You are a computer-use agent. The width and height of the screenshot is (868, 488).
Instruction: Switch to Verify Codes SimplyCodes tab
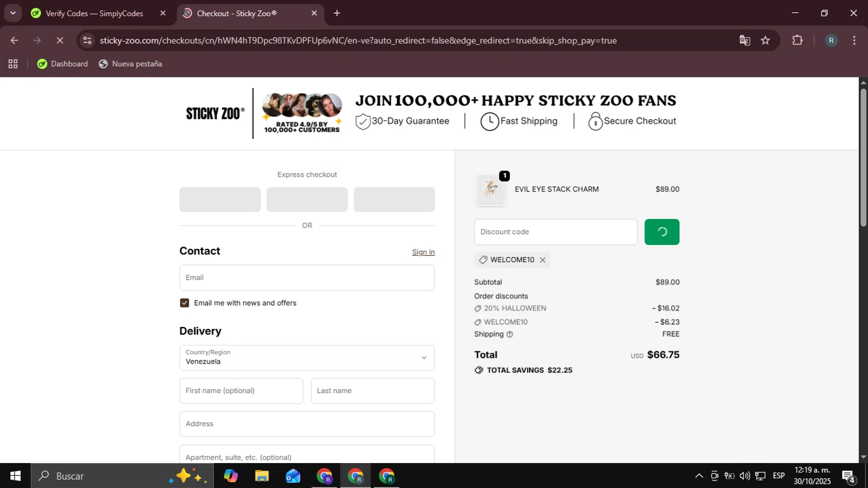click(x=94, y=13)
